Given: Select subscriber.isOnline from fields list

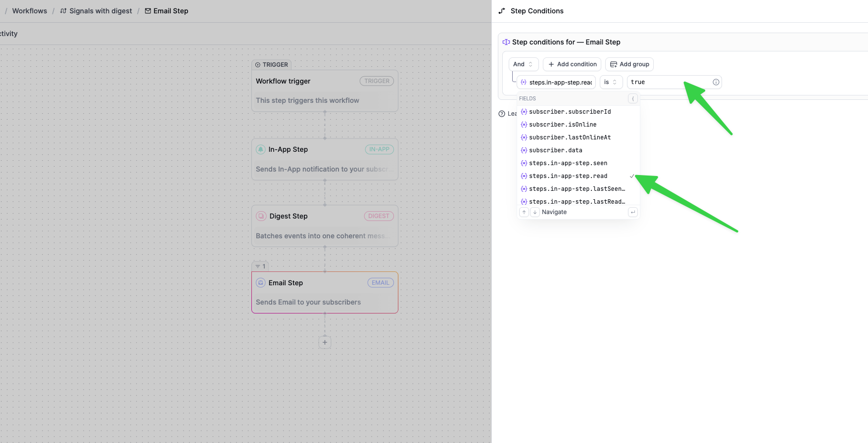Looking at the screenshot, I should pyautogui.click(x=563, y=125).
